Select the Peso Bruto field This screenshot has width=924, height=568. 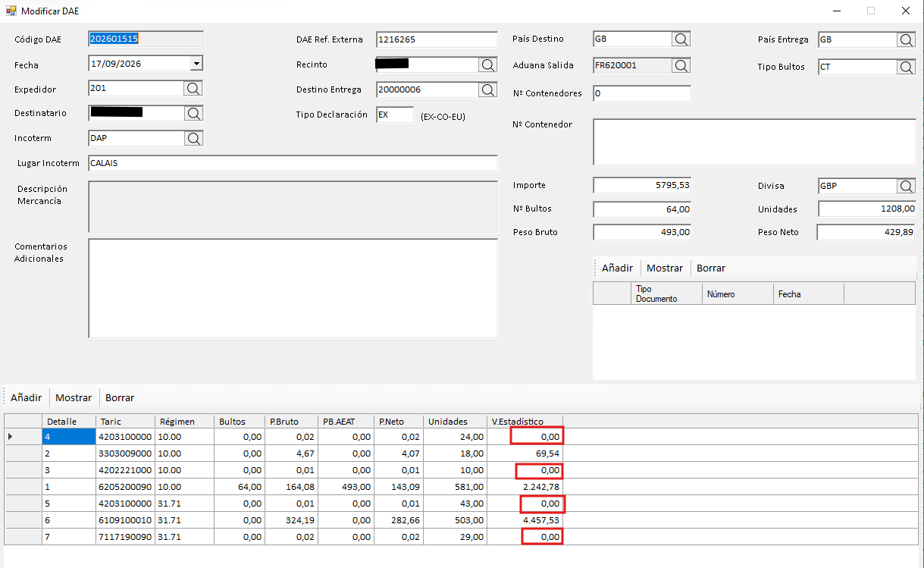[642, 232]
